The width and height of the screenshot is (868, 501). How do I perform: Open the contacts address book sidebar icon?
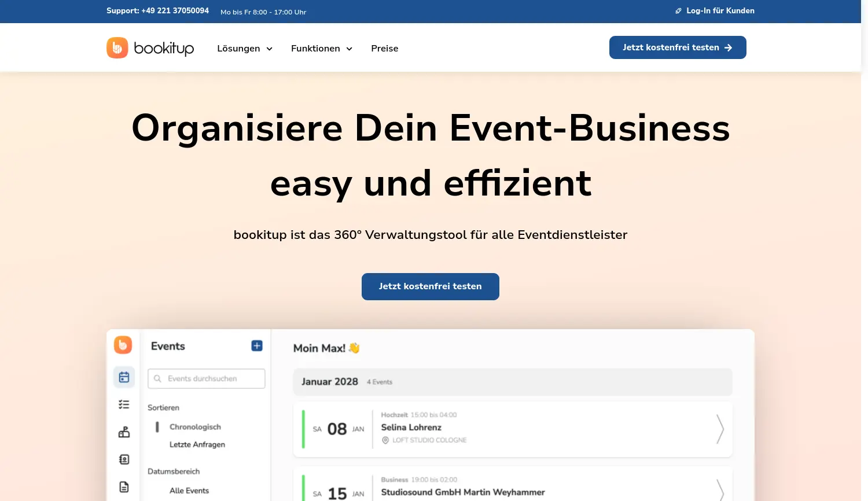(x=124, y=459)
